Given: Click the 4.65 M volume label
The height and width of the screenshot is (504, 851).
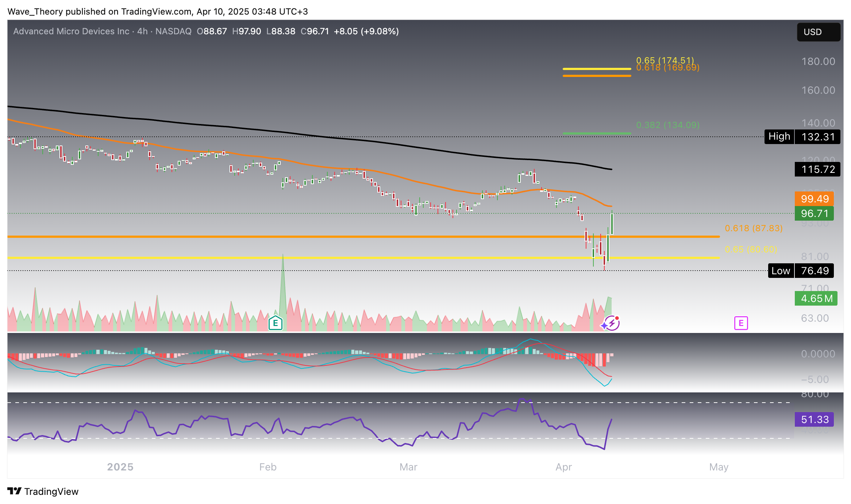Looking at the screenshot, I should [816, 298].
